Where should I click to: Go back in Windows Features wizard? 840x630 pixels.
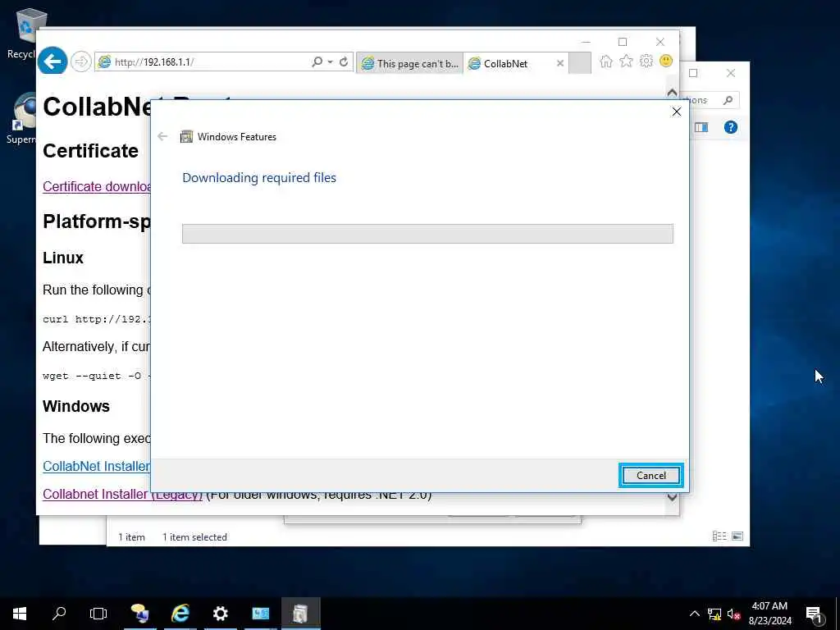pyautogui.click(x=162, y=137)
